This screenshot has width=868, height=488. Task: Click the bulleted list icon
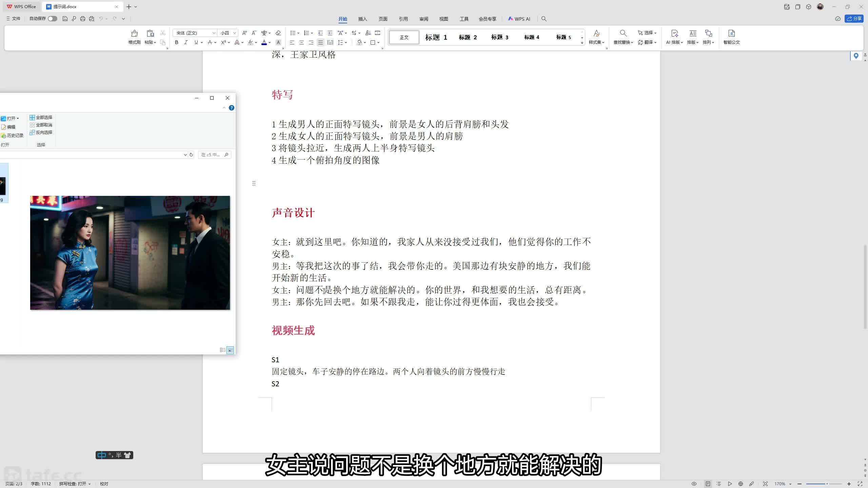[x=293, y=33]
